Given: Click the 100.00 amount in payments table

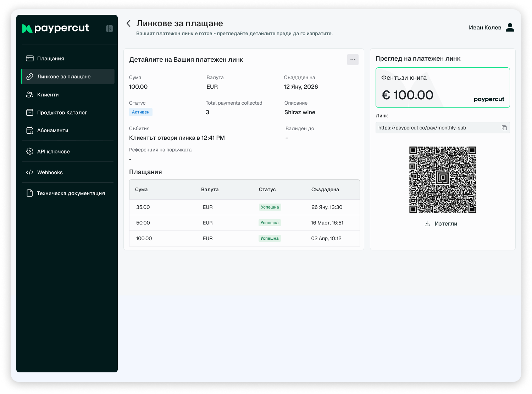Looking at the screenshot, I should pos(144,238).
